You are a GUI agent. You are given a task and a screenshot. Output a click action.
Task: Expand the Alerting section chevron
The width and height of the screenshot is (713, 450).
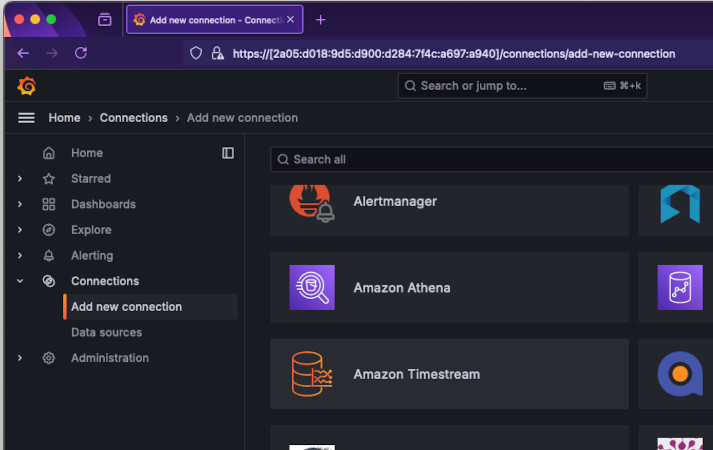point(20,255)
